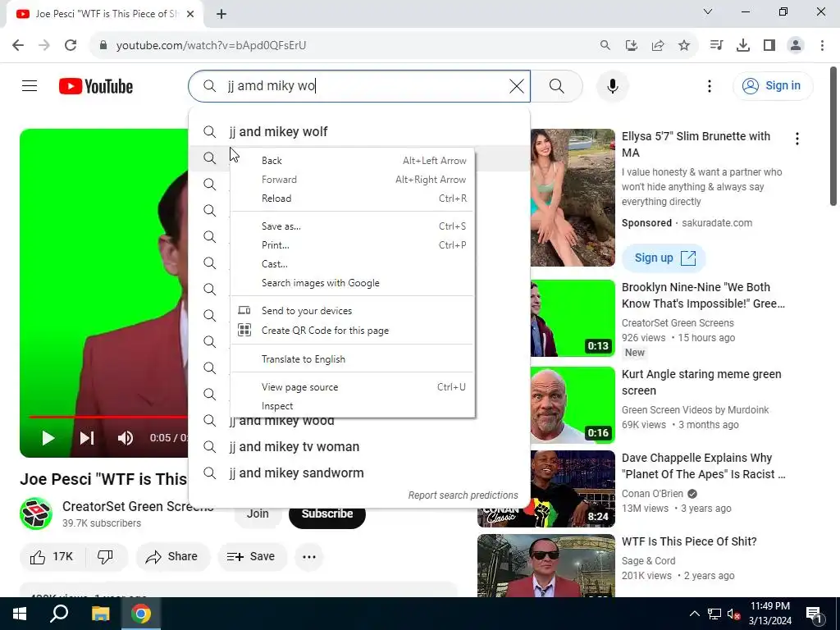
Task: Go to the YouTube home logo
Action: click(x=96, y=86)
